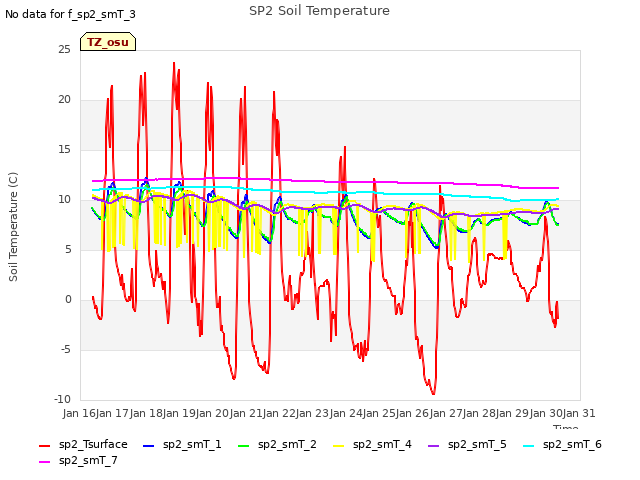The width and height of the screenshot is (640, 480).
Task: Click the Jan 25 x-axis tick label
Action: [x=379, y=413]
